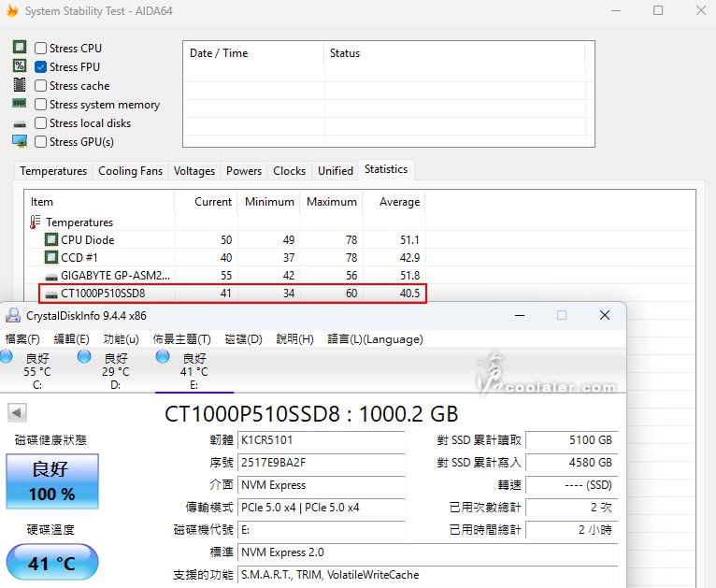Click the local disk drive icon

tap(20, 123)
